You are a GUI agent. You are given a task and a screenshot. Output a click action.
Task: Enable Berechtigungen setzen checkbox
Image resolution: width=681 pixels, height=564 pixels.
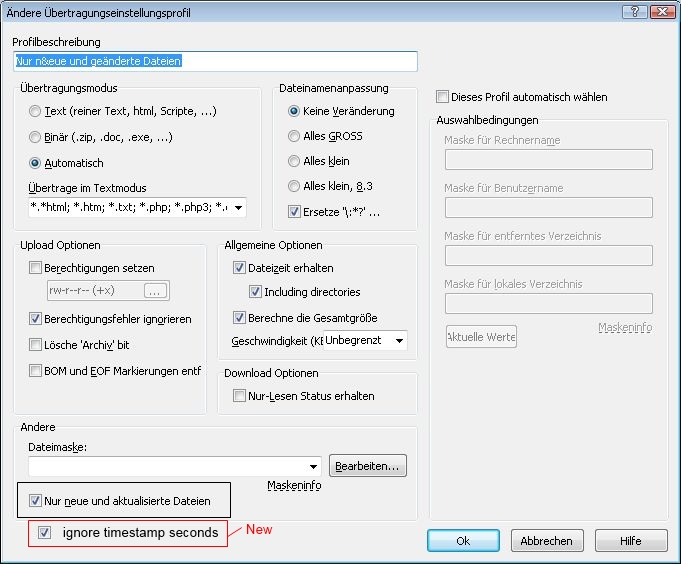click(36, 268)
